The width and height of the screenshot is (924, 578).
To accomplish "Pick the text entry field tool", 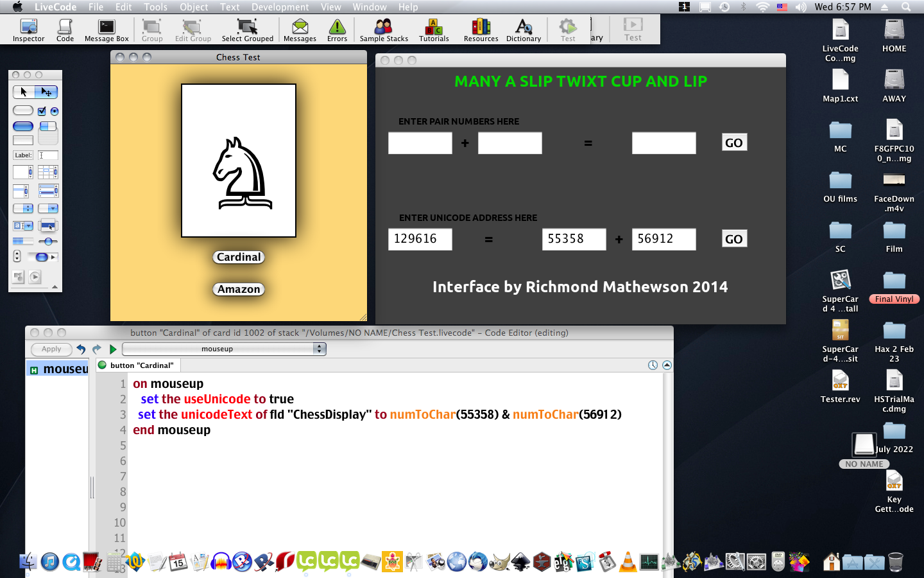I will (x=48, y=155).
